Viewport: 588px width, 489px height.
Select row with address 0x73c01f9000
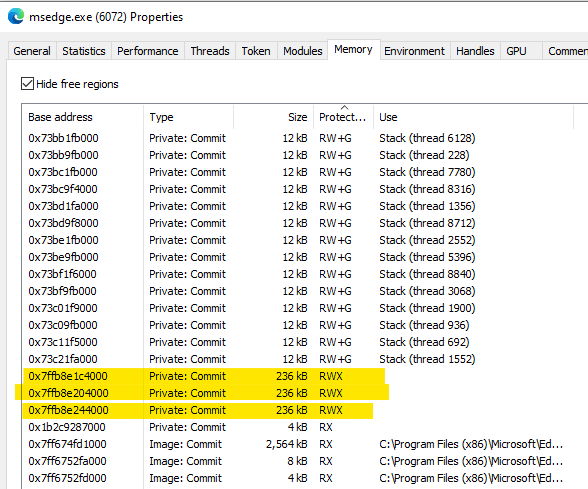(304, 308)
